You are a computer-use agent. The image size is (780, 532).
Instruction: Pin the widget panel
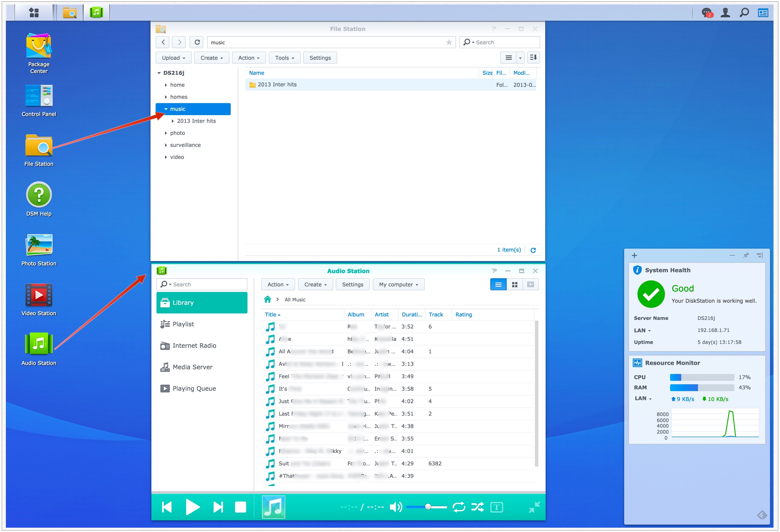[746, 256]
